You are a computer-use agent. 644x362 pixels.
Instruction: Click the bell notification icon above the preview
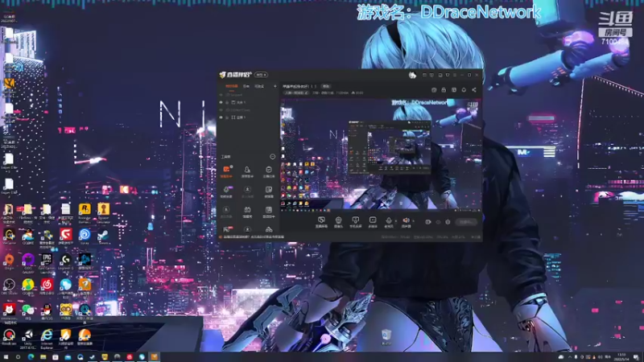tap(464, 90)
